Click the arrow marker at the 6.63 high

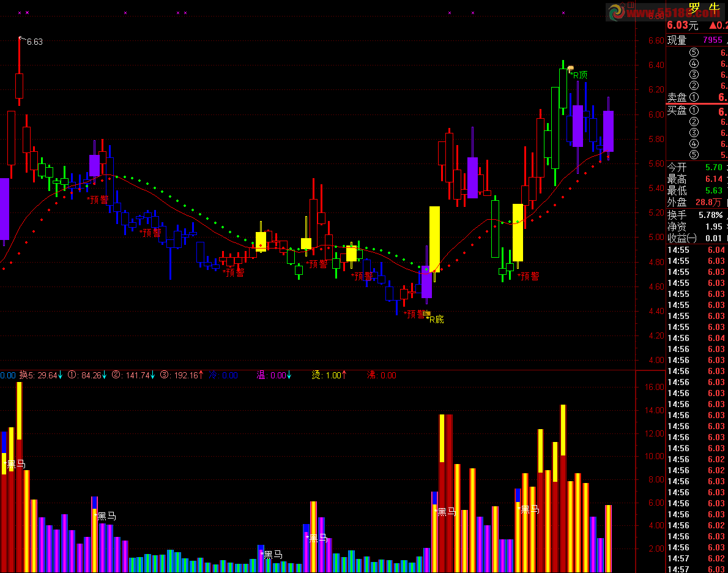click(22, 38)
